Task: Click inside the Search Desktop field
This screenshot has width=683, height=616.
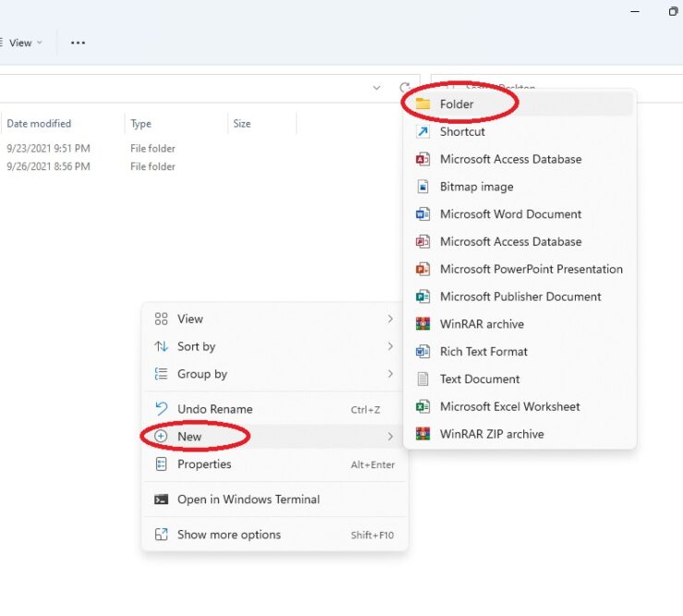Action: click(557, 88)
